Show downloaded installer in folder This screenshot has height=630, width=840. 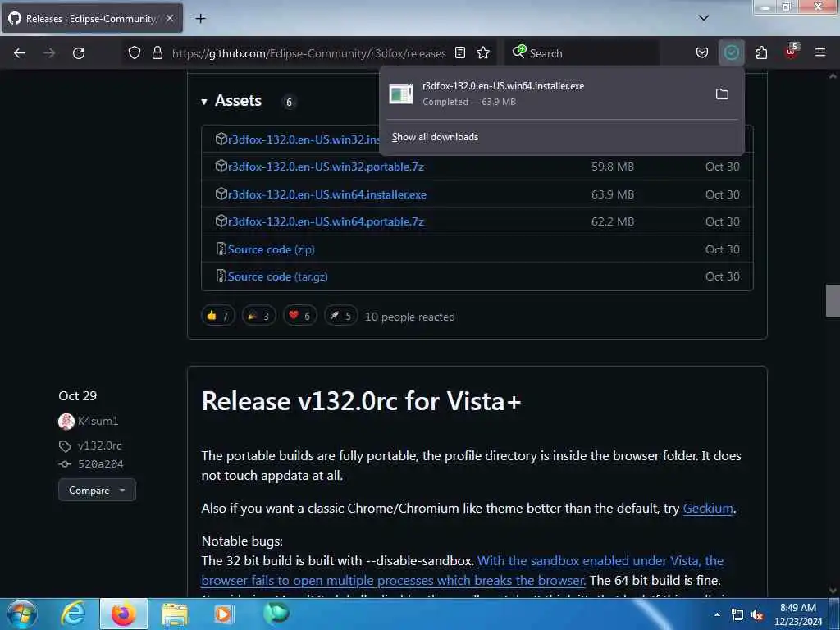pyautogui.click(x=722, y=94)
